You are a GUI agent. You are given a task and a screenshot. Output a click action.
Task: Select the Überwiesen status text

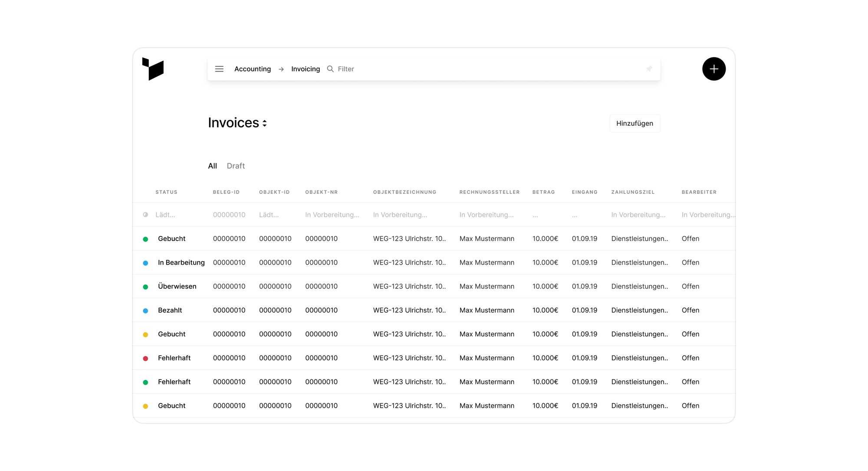tap(177, 286)
